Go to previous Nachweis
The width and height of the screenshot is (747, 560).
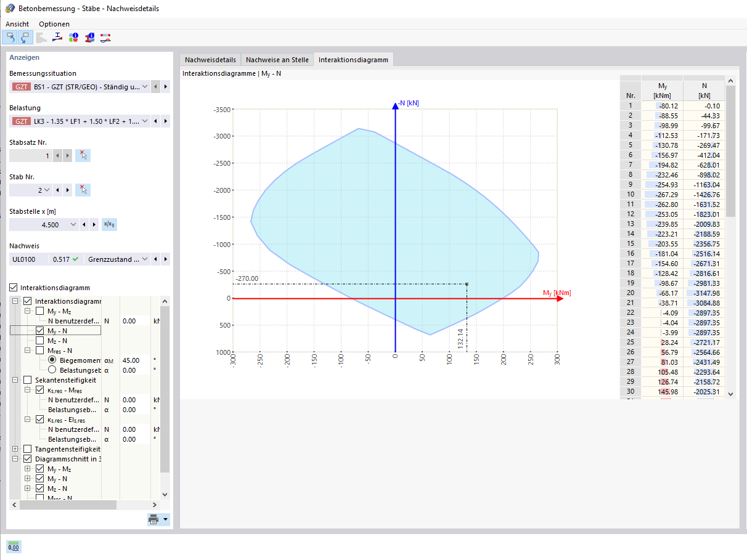point(156,259)
